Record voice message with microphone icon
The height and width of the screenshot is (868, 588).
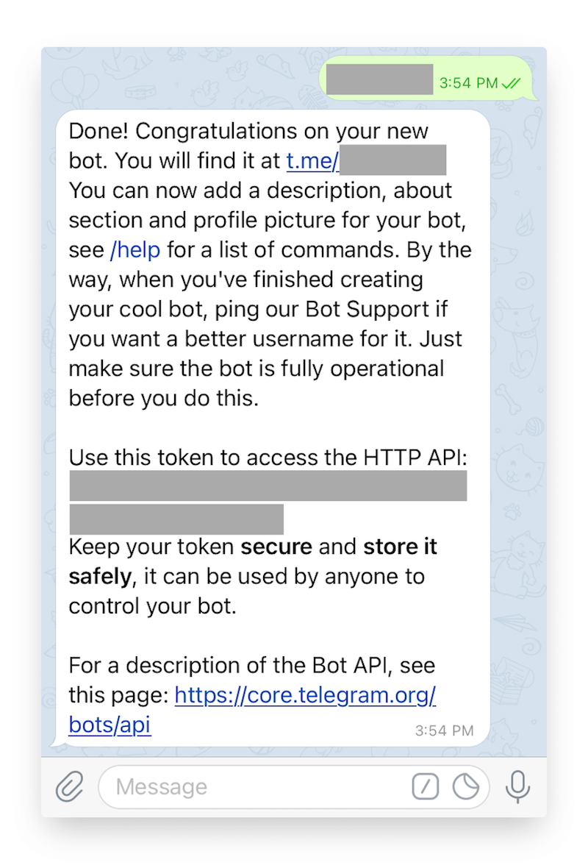coord(517,788)
